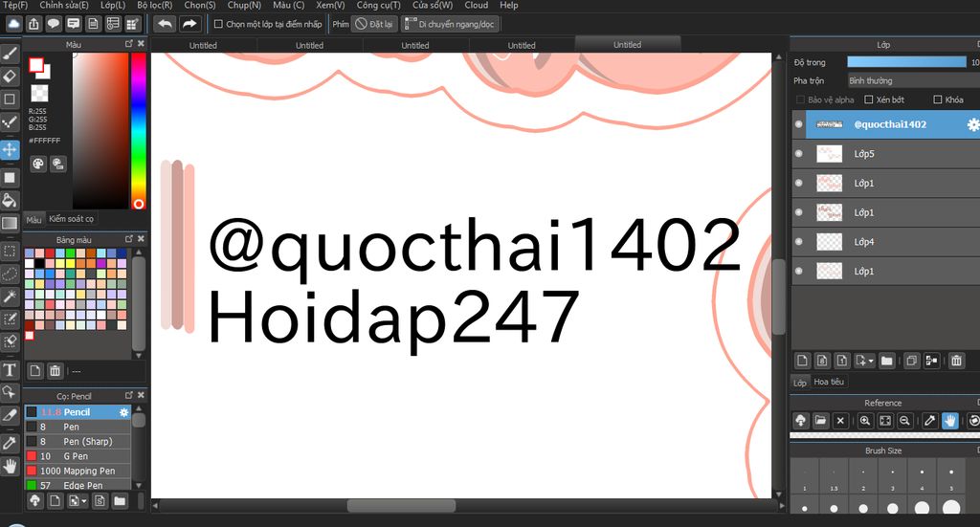Add a new 8-bit layer

coord(822,361)
